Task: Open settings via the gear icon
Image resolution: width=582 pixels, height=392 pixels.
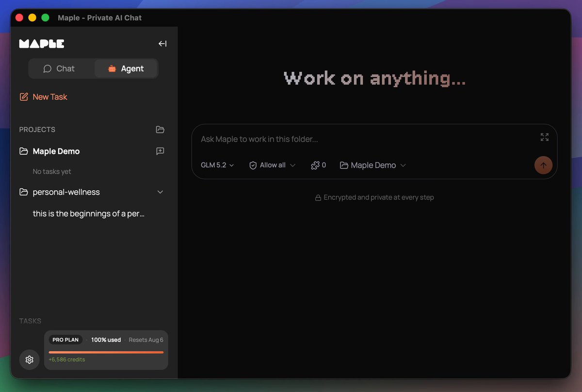Action: point(29,359)
